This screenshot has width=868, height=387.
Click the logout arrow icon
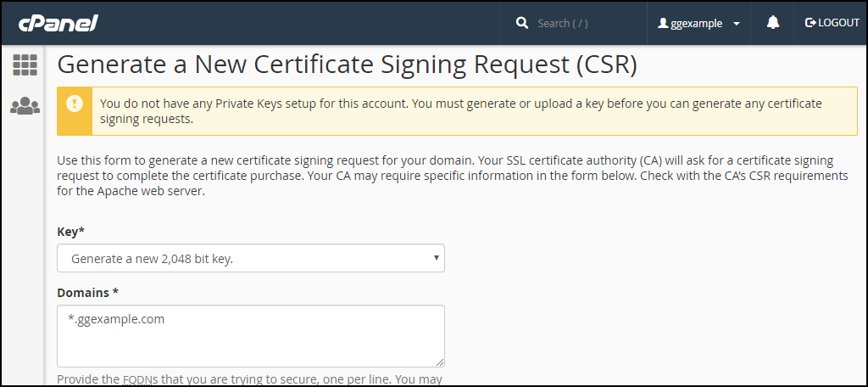click(810, 23)
